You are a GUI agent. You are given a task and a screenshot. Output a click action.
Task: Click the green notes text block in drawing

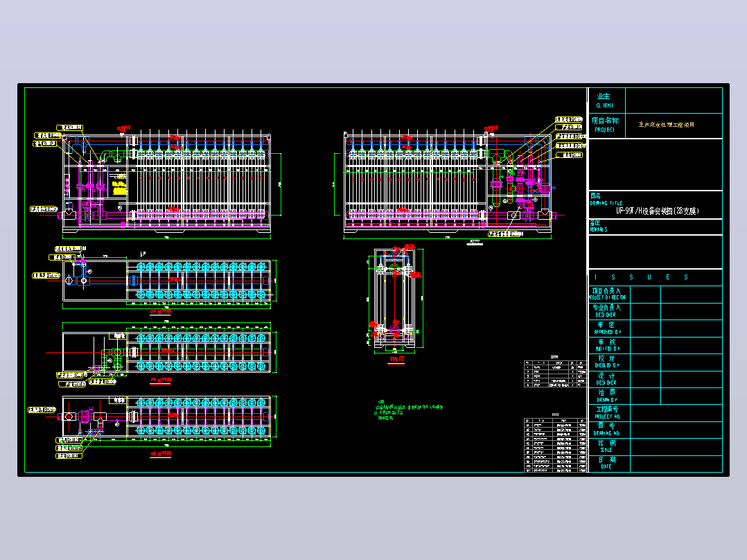tap(409, 410)
